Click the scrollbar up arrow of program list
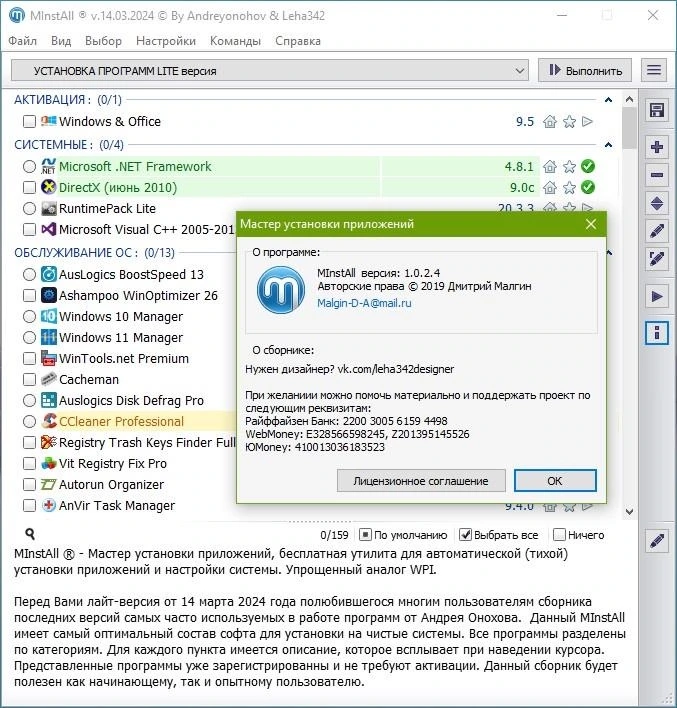This screenshot has width=677, height=708. 629,99
